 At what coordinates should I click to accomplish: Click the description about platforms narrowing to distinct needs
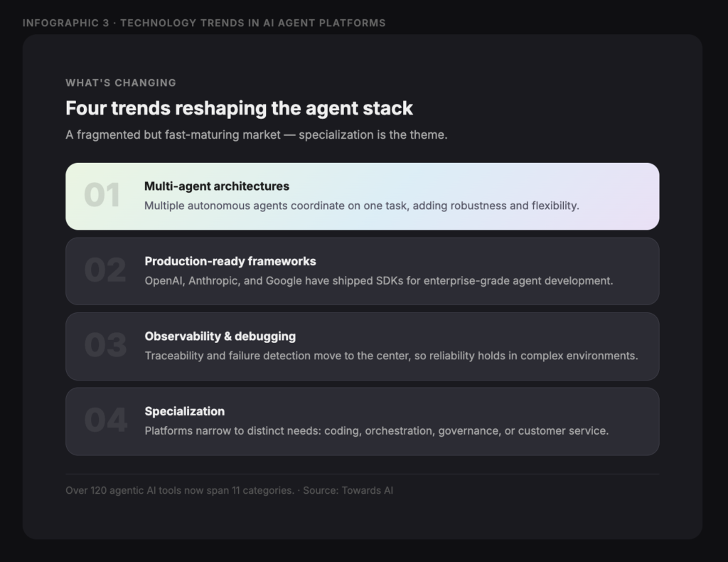point(377,430)
